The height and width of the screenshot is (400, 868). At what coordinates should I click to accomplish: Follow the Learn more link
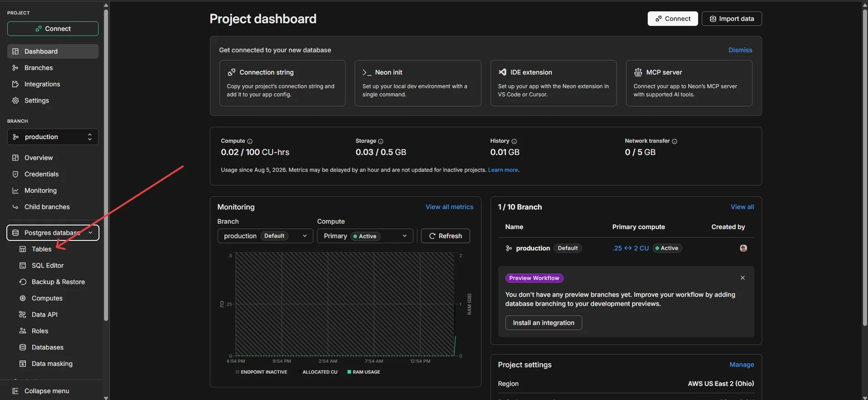503,170
